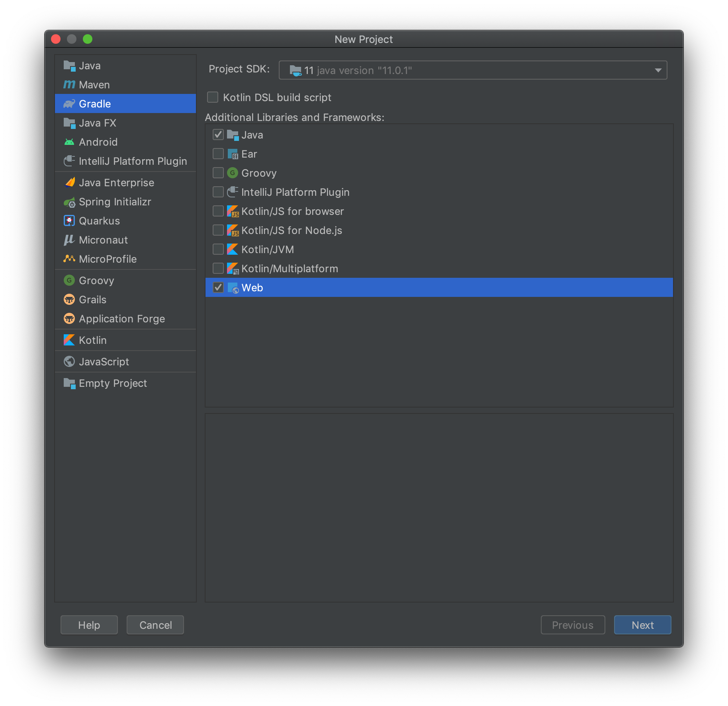The height and width of the screenshot is (706, 728).
Task: Select the Java project type icon
Action: [69, 66]
